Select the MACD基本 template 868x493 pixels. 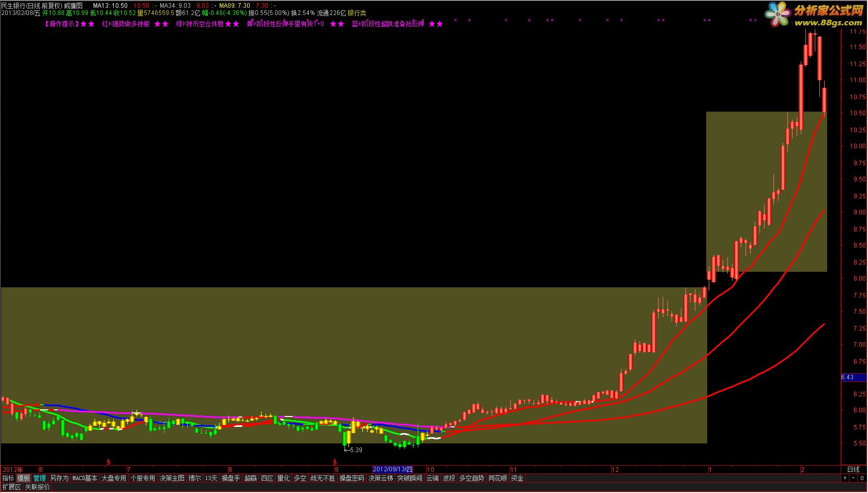tap(85, 478)
